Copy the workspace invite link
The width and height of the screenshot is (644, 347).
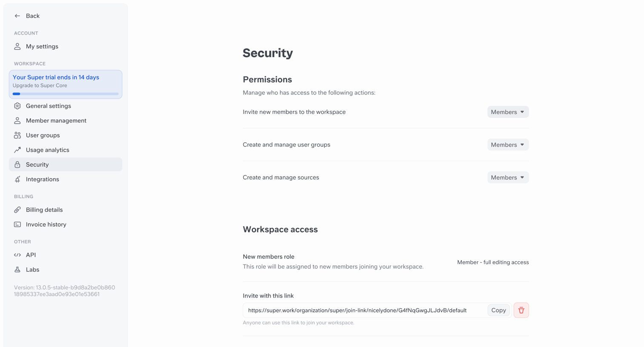pos(498,310)
